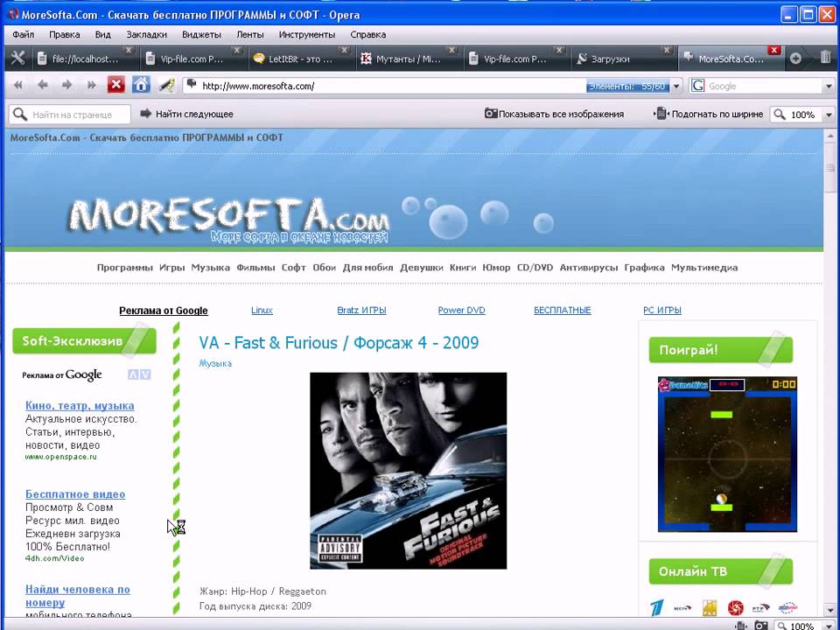Screen dimensions: 840x630
Task: Open Музыка site category link in navigation
Action: (x=211, y=268)
